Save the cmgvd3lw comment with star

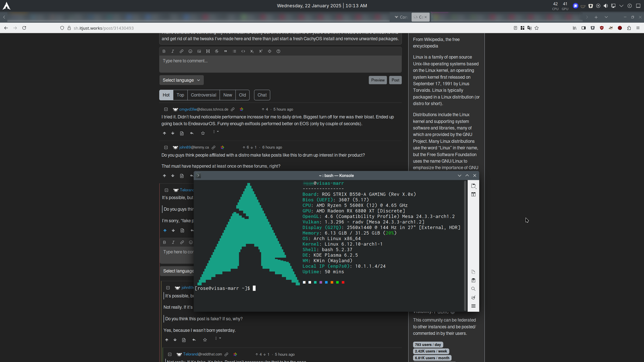203,133
